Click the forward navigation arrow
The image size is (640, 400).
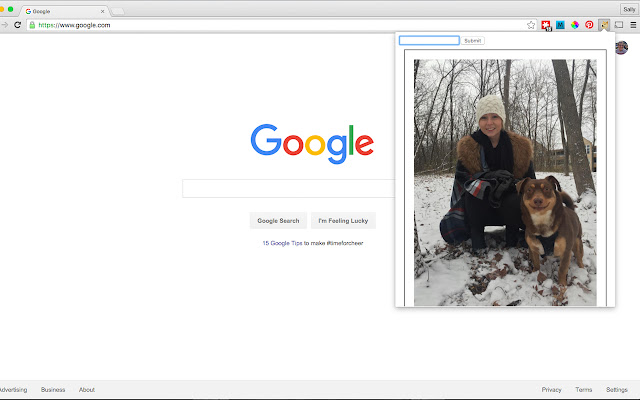click(4, 25)
